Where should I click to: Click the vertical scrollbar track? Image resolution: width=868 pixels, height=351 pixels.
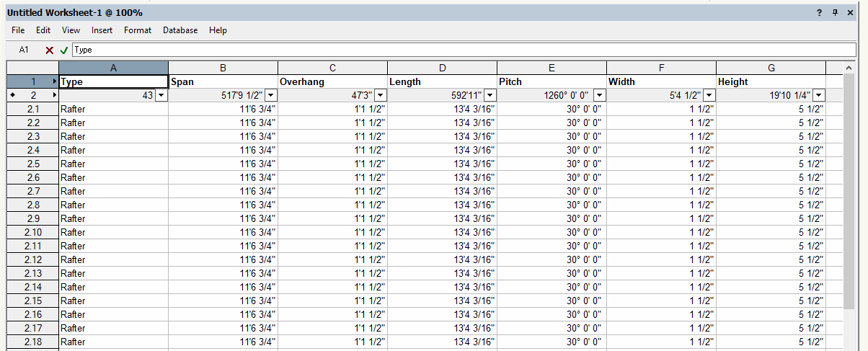(x=849, y=216)
